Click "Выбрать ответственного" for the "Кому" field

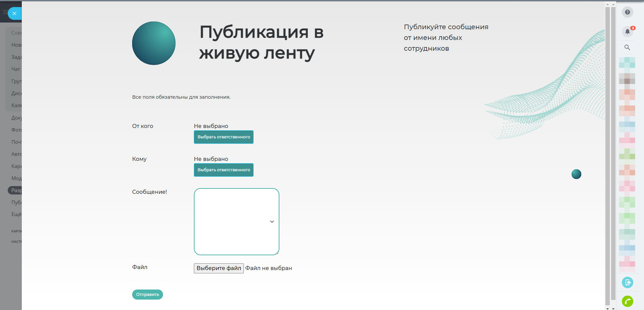coord(224,170)
